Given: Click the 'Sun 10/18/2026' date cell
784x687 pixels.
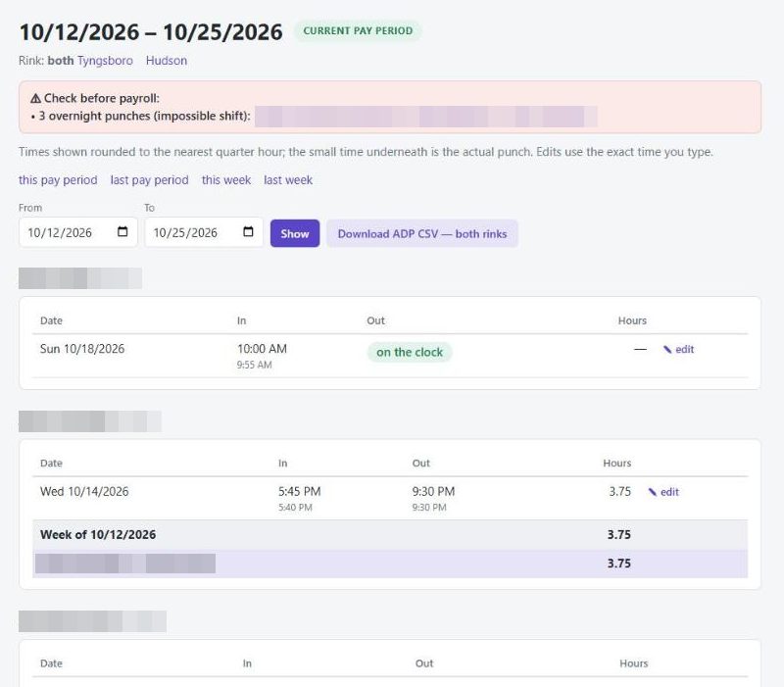Looking at the screenshot, I should tap(82, 349).
